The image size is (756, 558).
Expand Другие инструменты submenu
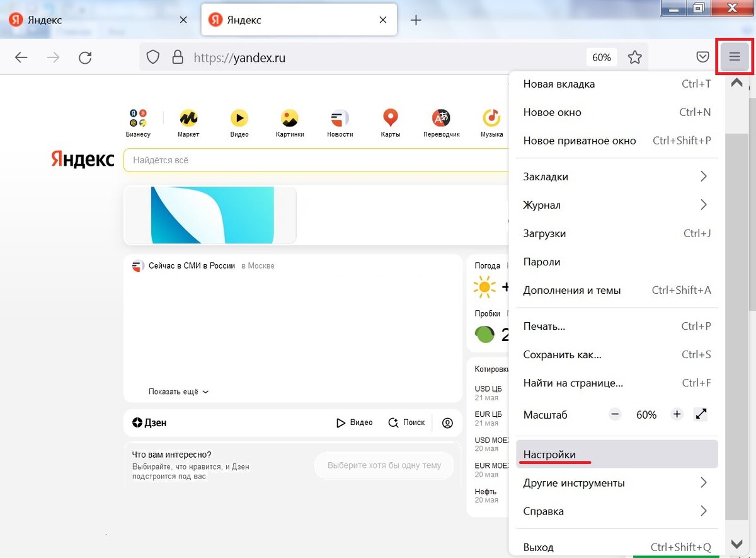click(617, 482)
